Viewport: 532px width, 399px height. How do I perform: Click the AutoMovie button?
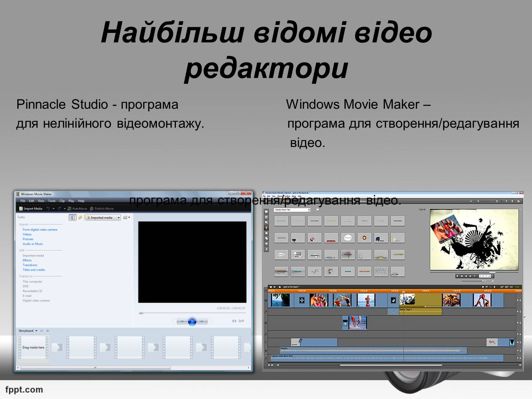click(x=77, y=208)
